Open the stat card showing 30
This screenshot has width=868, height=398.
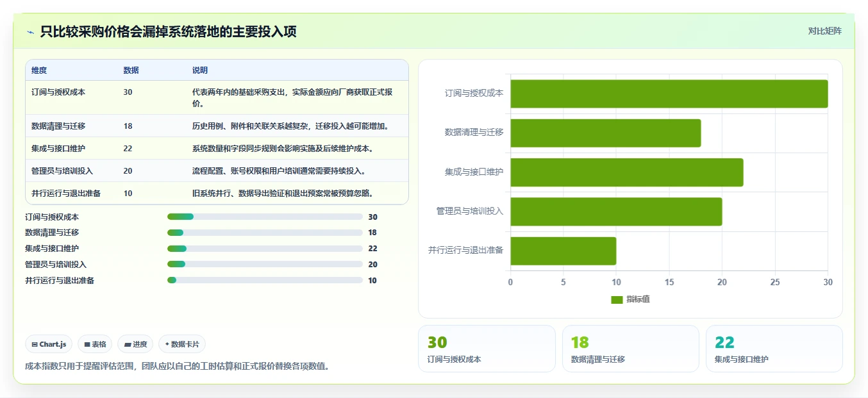[487, 349]
